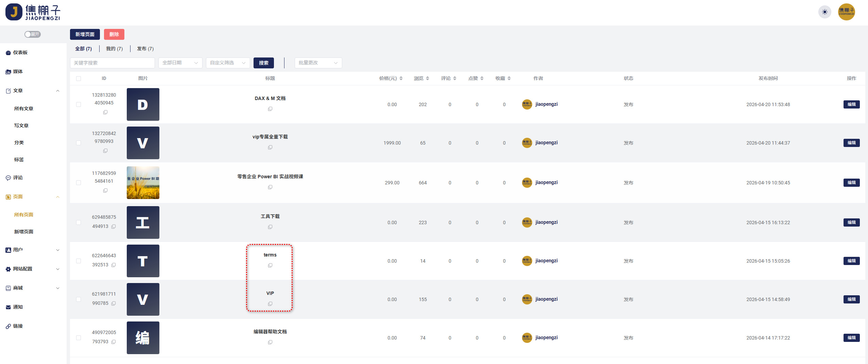This screenshot has height=364, width=868.
Task: Copy the terms page title
Action: pos(270,265)
